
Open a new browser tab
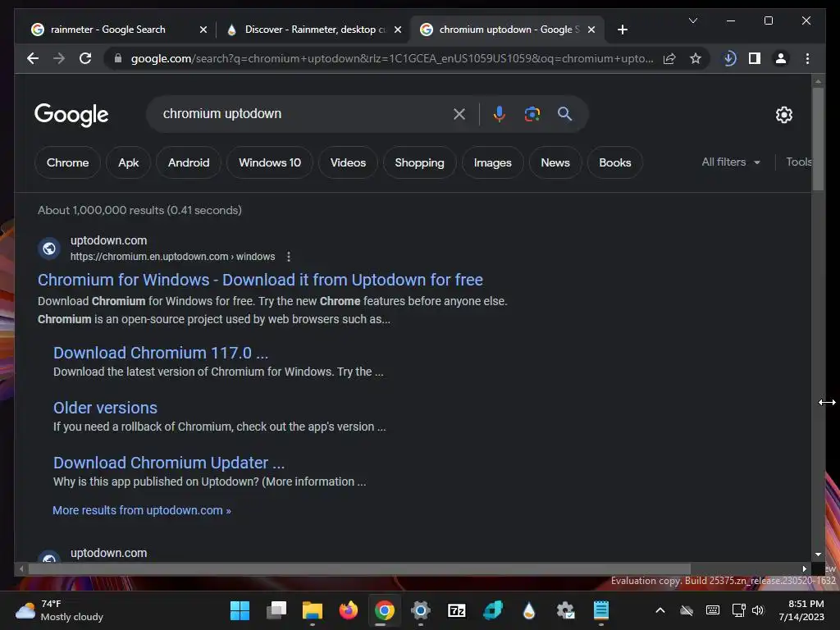tap(622, 30)
